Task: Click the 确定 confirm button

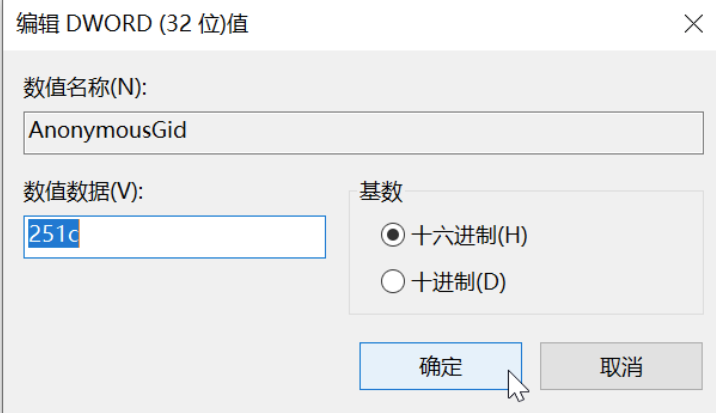Action: point(440,366)
